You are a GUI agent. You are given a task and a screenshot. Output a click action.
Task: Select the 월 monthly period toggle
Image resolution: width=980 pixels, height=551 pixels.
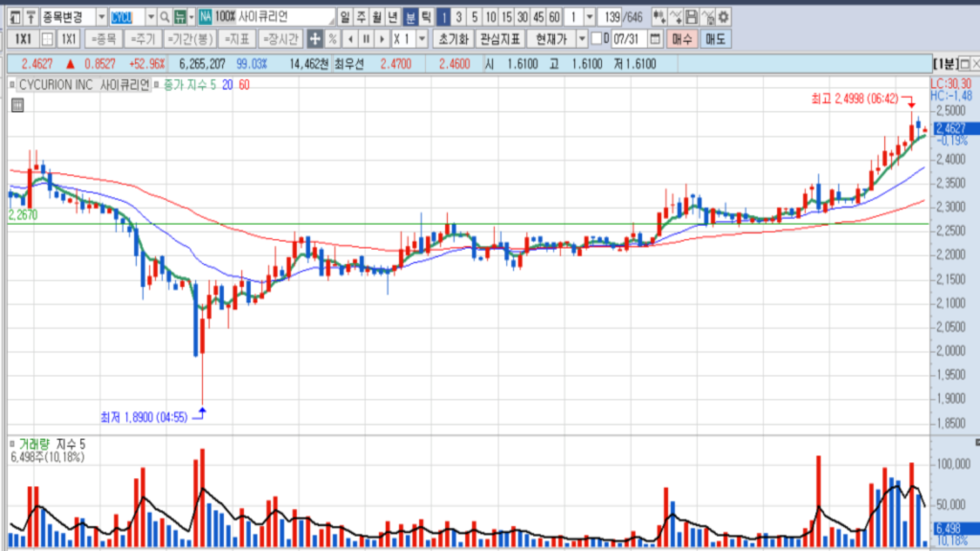pyautogui.click(x=377, y=17)
